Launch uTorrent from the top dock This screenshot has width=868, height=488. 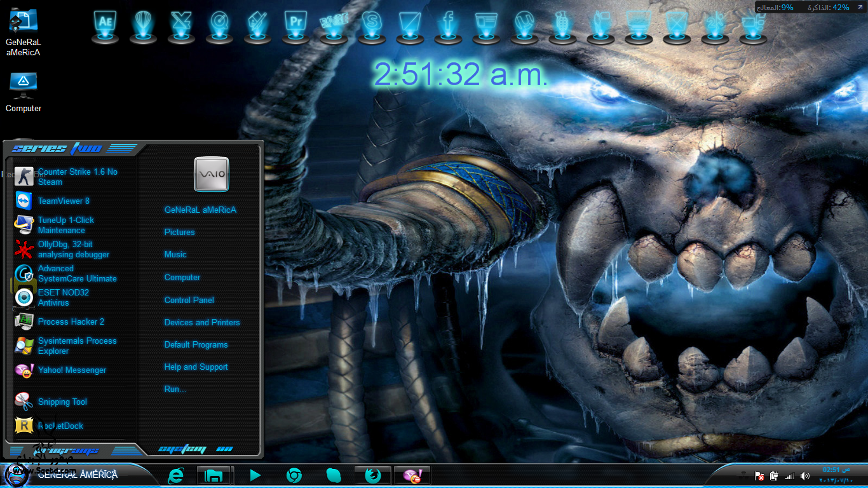524,24
